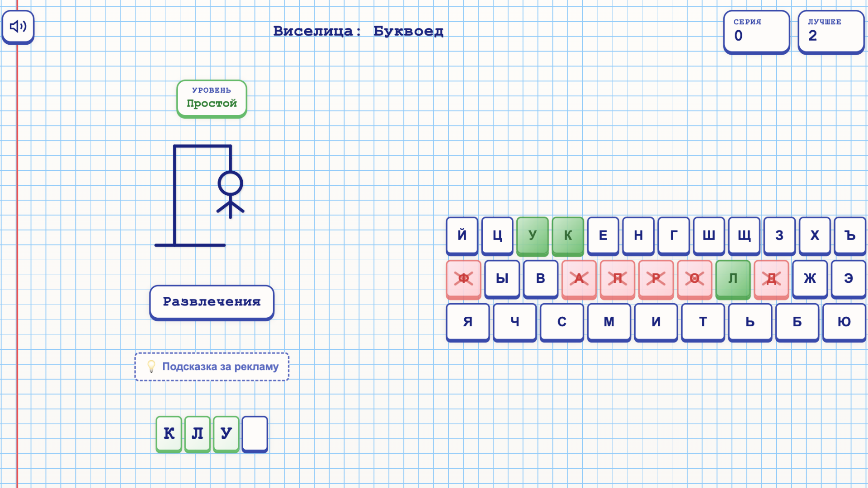The height and width of the screenshot is (488, 868).
Task: Select letter Ы on the keyboard
Action: point(502,279)
